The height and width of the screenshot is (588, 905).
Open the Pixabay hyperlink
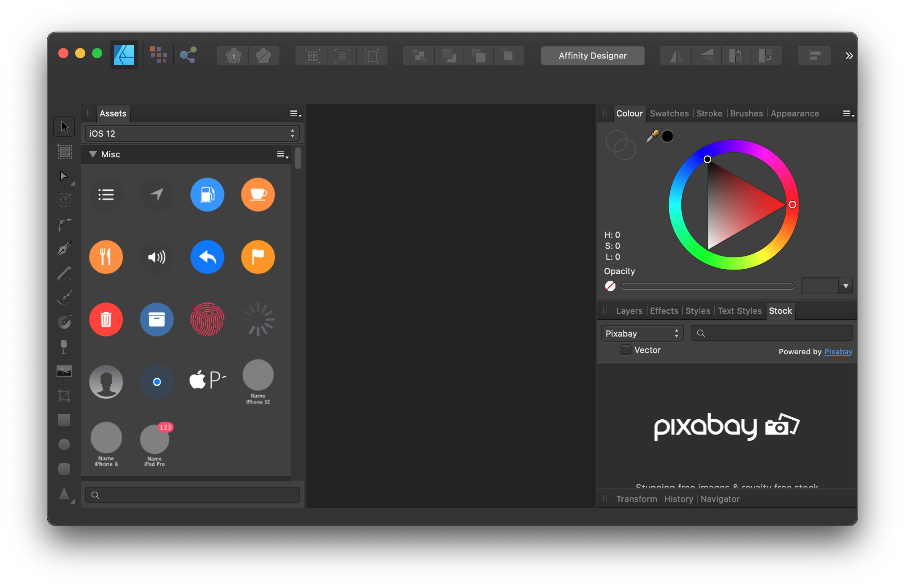pyautogui.click(x=838, y=351)
